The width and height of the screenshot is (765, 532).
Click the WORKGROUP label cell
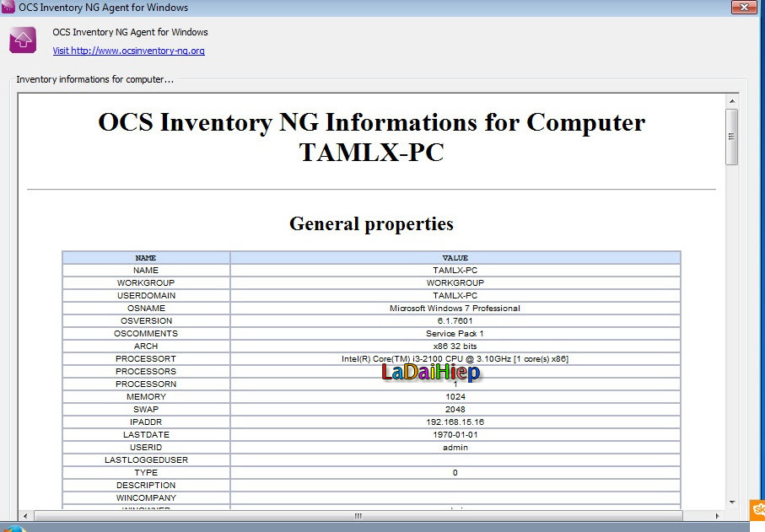click(146, 282)
